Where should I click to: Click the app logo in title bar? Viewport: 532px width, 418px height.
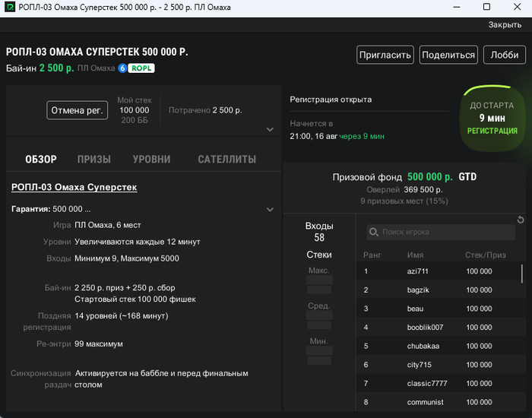tap(10, 7)
